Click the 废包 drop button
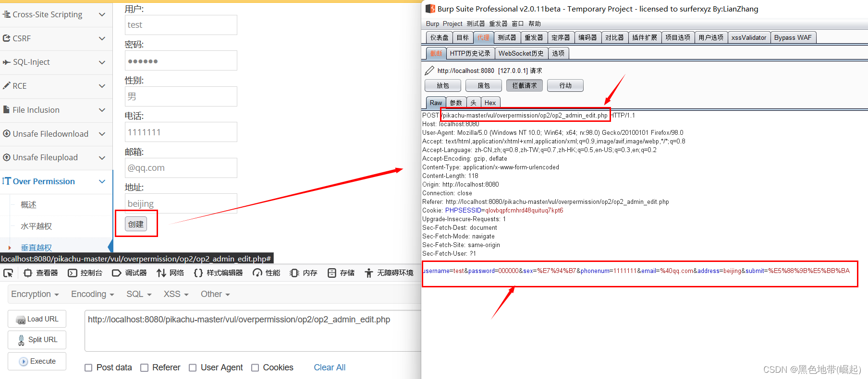The height and width of the screenshot is (379, 868). [484, 85]
